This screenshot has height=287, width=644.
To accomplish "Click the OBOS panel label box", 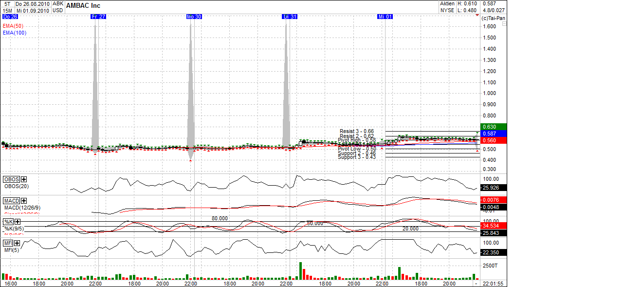I will coord(12,179).
